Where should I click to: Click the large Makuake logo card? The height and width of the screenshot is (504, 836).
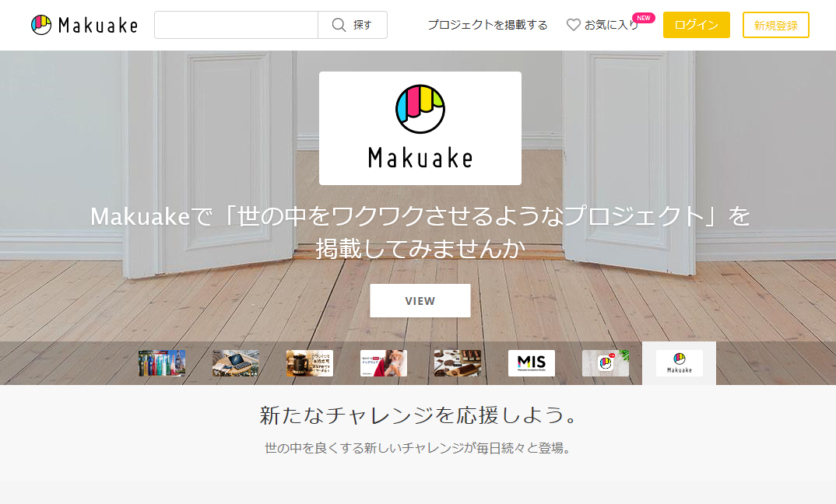(x=420, y=128)
